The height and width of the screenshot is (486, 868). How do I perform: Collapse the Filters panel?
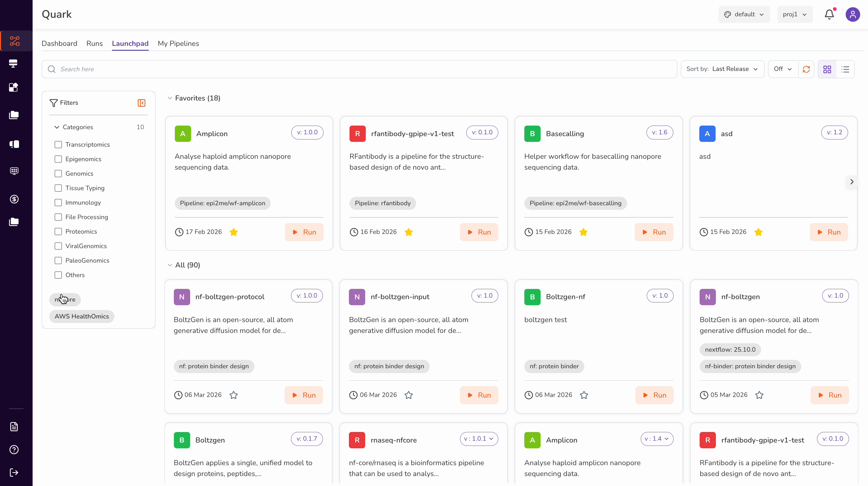[142, 103]
